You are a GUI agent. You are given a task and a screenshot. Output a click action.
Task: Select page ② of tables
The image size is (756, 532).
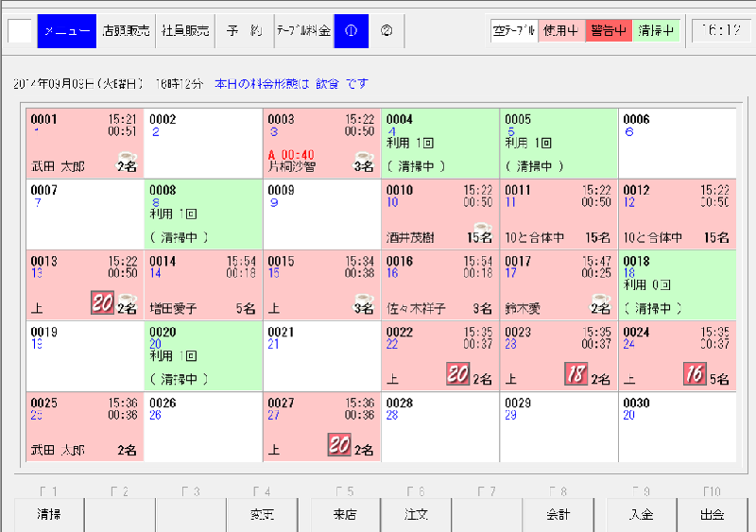point(387,31)
